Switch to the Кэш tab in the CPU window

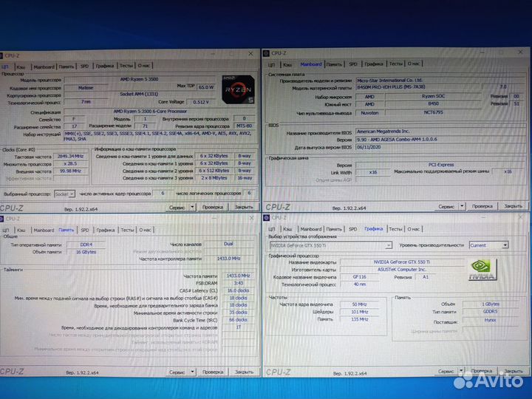(x=21, y=66)
